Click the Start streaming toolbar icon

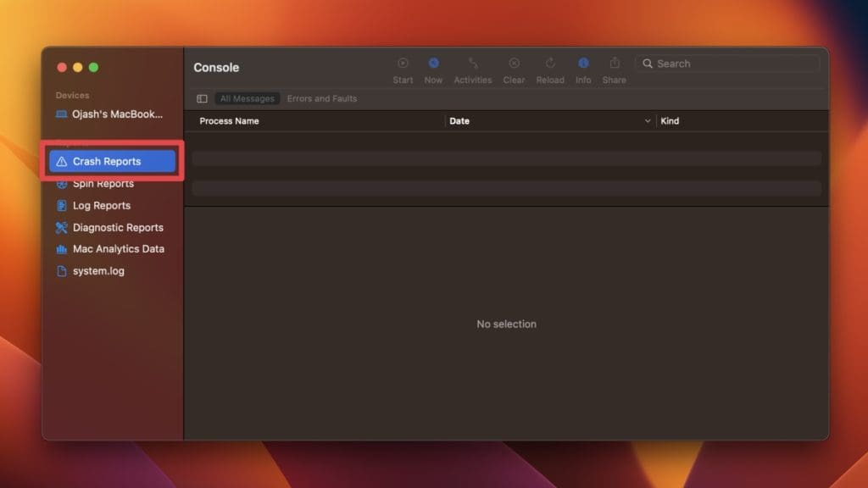[403, 64]
